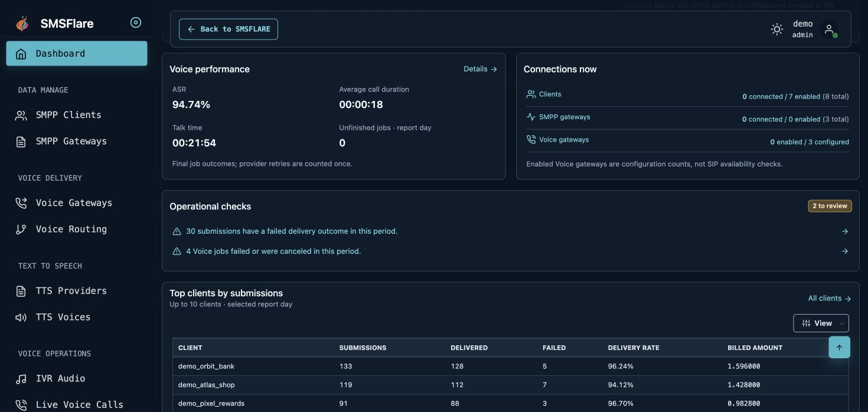The height and width of the screenshot is (412, 868).
Task: Click the 2 to review badge
Action: (x=830, y=206)
